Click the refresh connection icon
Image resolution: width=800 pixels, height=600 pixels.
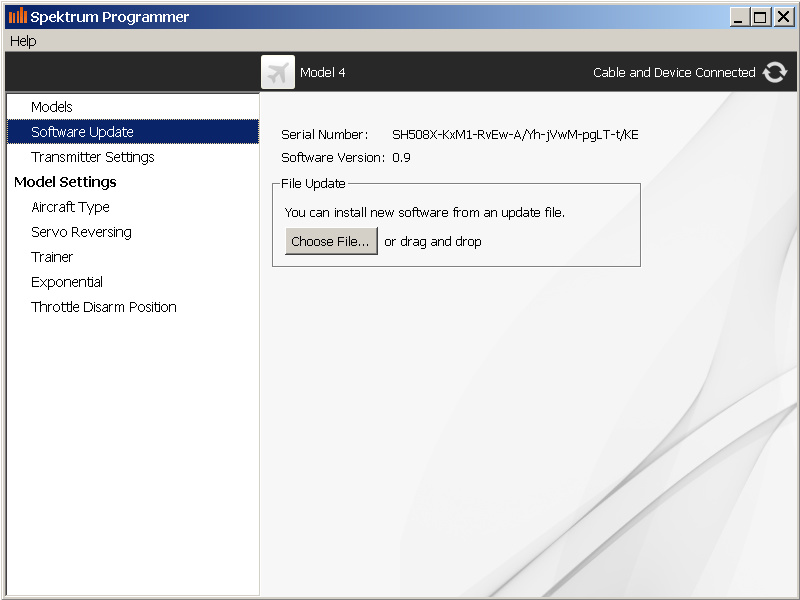pos(775,72)
